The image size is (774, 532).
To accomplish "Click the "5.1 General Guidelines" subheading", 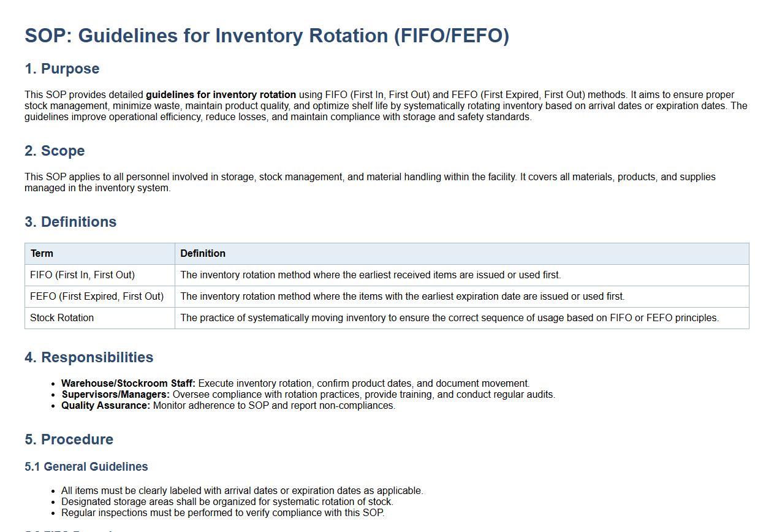I will tap(86, 467).
